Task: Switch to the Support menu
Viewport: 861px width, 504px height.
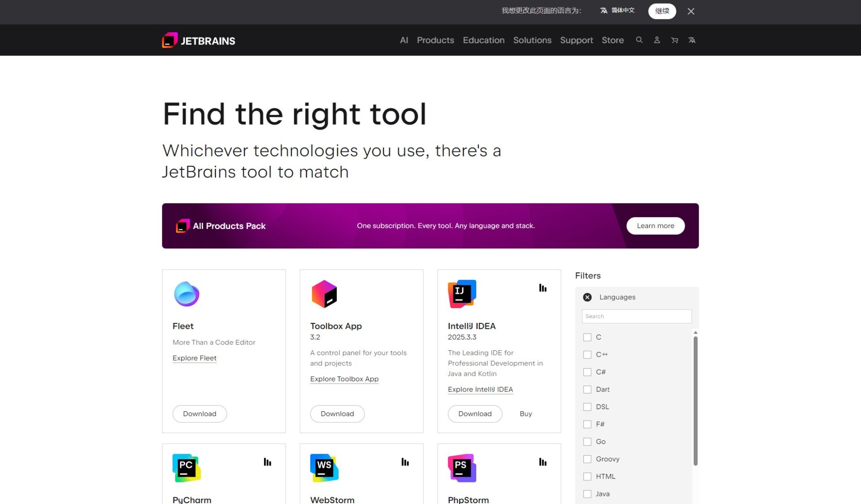Action: (576, 40)
